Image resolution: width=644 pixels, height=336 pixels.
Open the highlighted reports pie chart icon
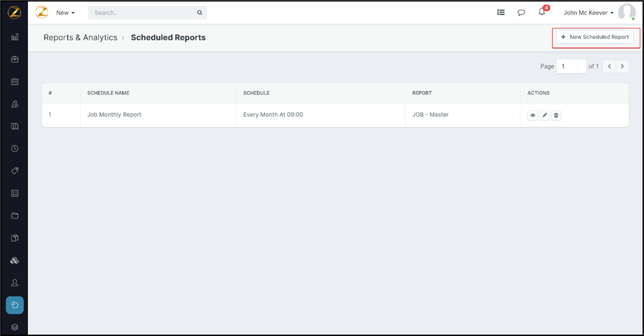(15, 305)
